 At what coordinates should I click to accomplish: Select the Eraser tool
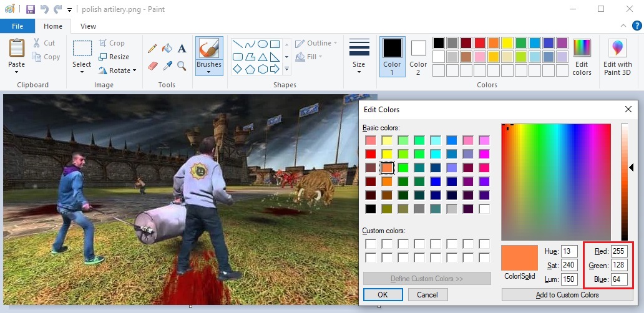pyautogui.click(x=152, y=65)
